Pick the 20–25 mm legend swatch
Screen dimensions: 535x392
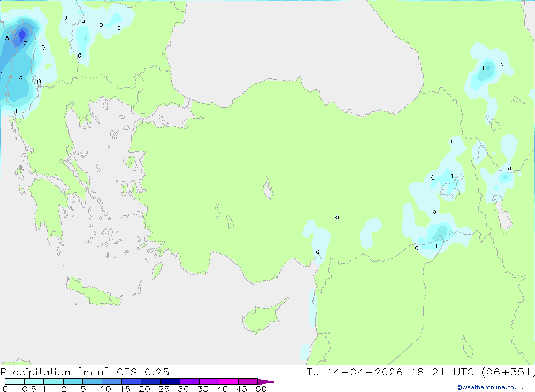pos(151,381)
